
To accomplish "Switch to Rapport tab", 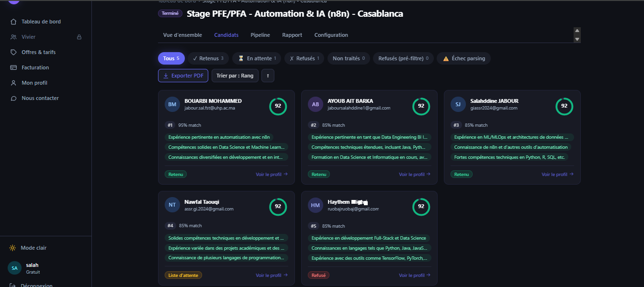I will (292, 35).
